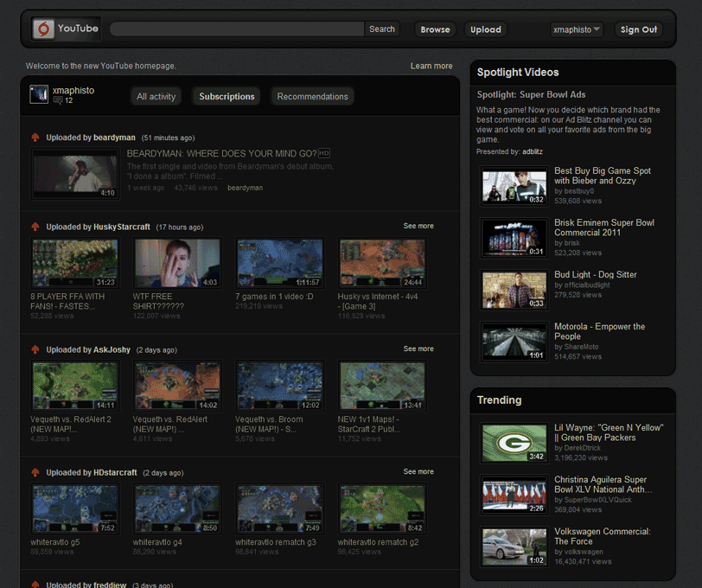Open the Browse page
Viewport: 702px width, 588px height.
tap(435, 29)
